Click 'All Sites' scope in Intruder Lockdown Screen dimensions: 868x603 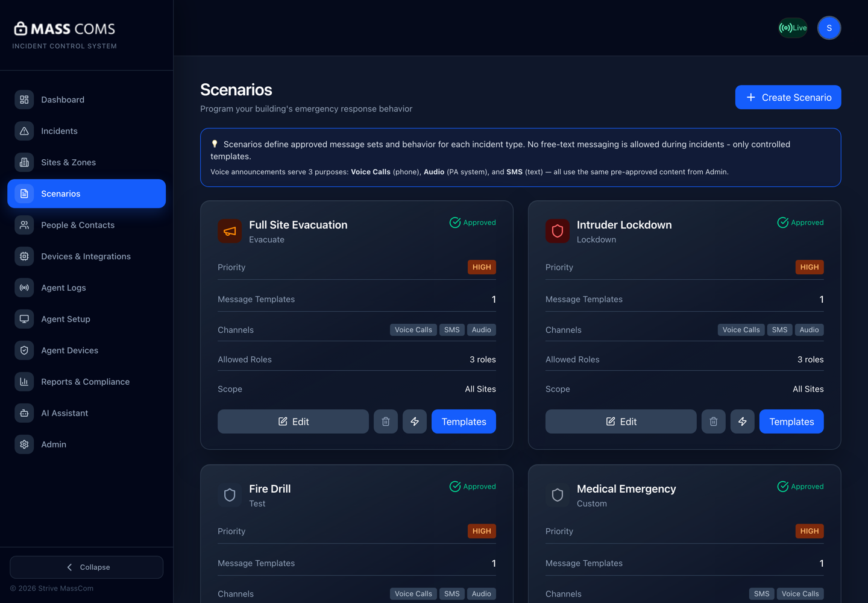[x=808, y=389]
